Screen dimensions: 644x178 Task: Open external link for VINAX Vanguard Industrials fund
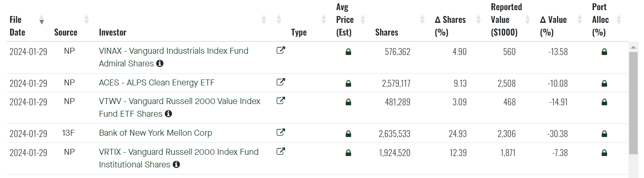click(280, 51)
